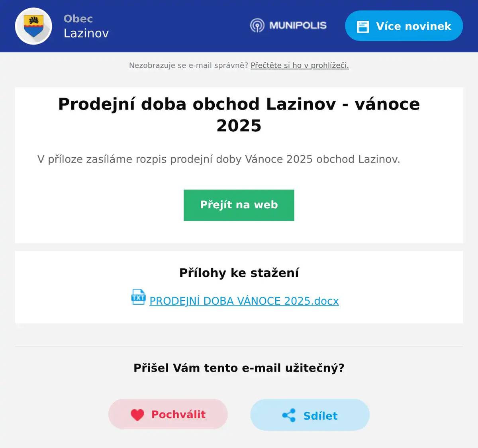Open Přečtěte si ho v prohlížeči link
The width and height of the screenshot is (478, 448).
pyautogui.click(x=299, y=65)
